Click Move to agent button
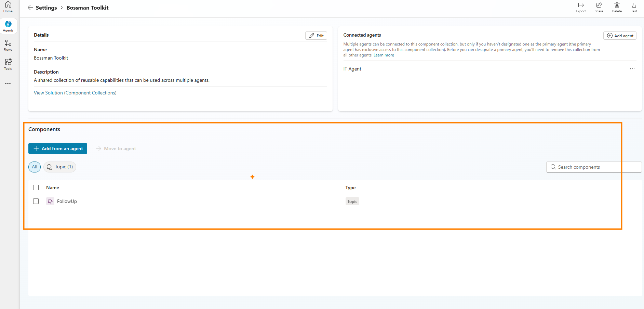Screen dimensions: 644x309 pyautogui.click(x=116, y=149)
